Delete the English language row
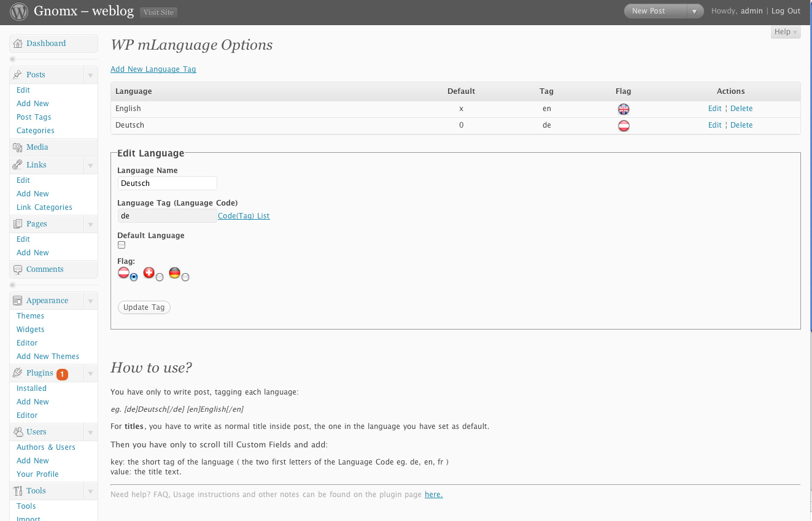 click(741, 109)
